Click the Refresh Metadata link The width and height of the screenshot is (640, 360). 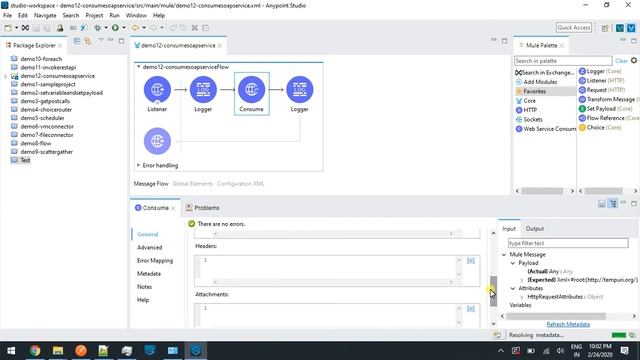click(x=568, y=324)
